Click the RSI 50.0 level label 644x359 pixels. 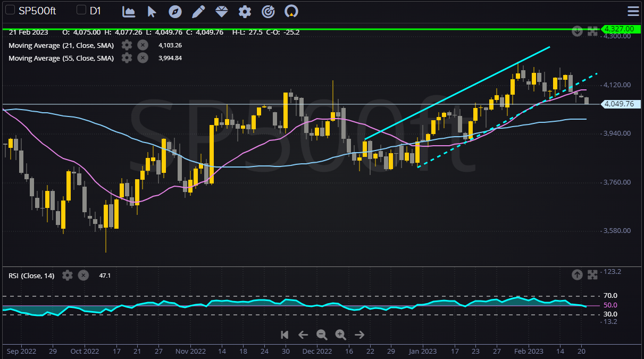point(610,305)
